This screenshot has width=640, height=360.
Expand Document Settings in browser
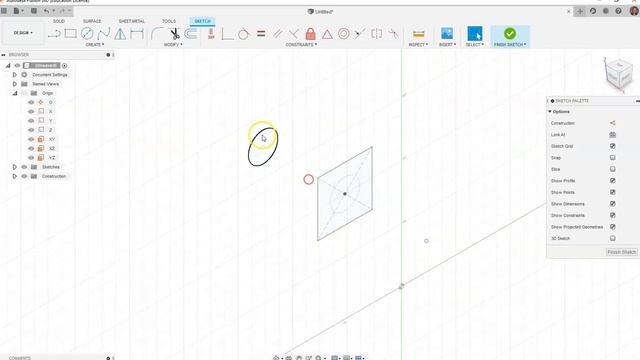pos(15,75)
